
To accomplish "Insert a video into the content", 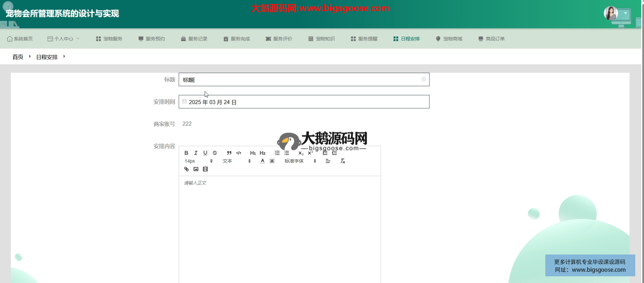I will coord(205,169).
